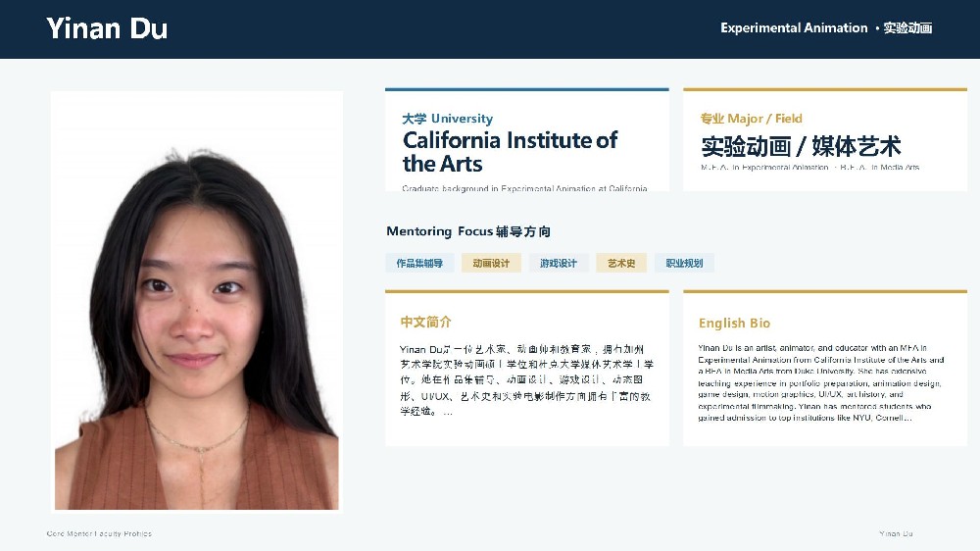
Task: Click 'Experimental Animation' header label
Action: 794,28
